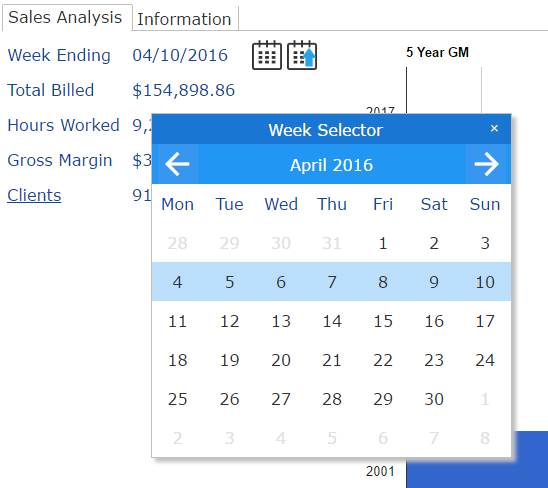
Task: Select day 15 in the calendar
Action: pos(383,321)
